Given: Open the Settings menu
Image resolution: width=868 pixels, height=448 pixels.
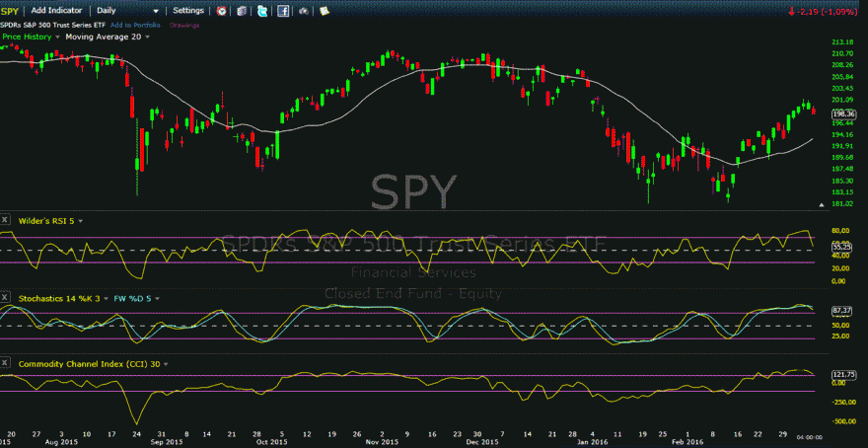Looking at the screenshot, I should point(188,11).
